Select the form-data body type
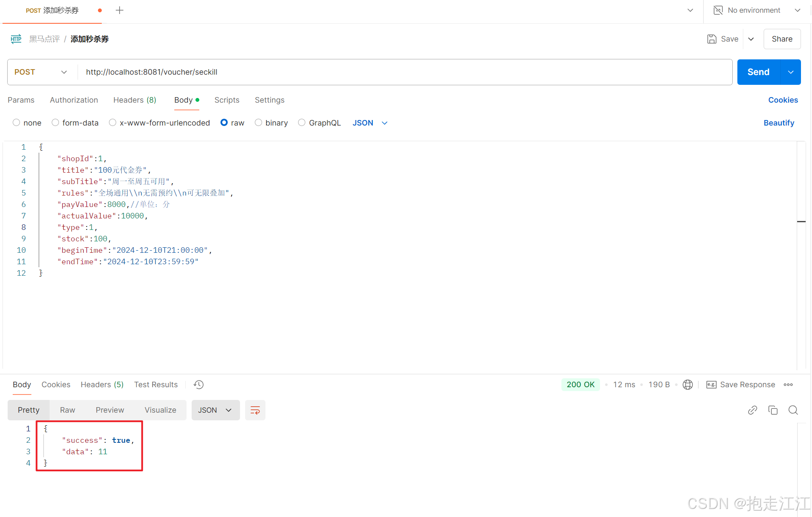Viewport: 812px width, 517px height. 55,123
